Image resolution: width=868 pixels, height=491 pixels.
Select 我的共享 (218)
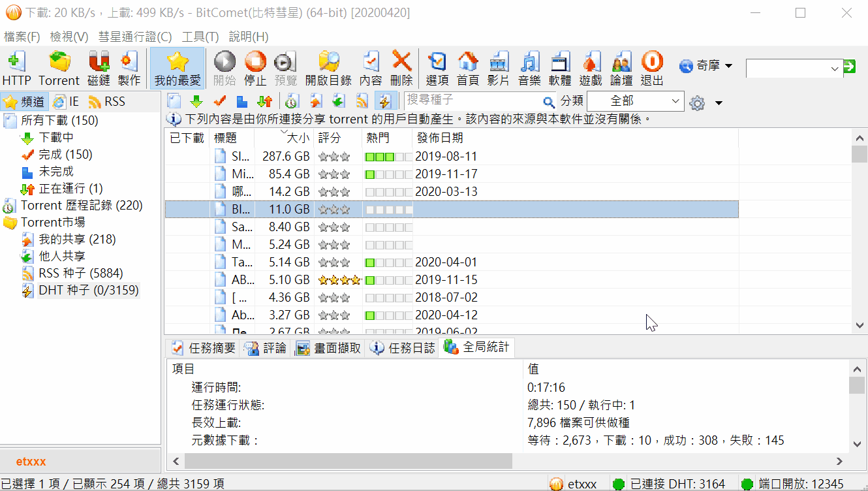click(x=77, y=240)
